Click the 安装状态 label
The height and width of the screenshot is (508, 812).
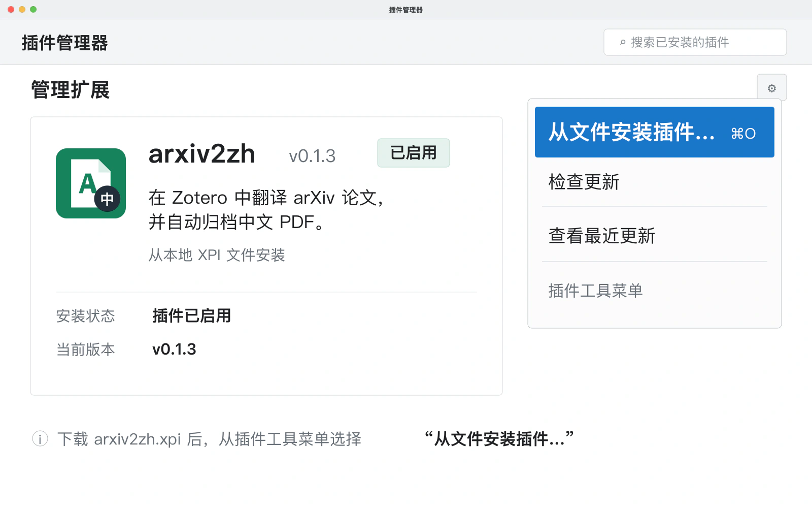85,316
